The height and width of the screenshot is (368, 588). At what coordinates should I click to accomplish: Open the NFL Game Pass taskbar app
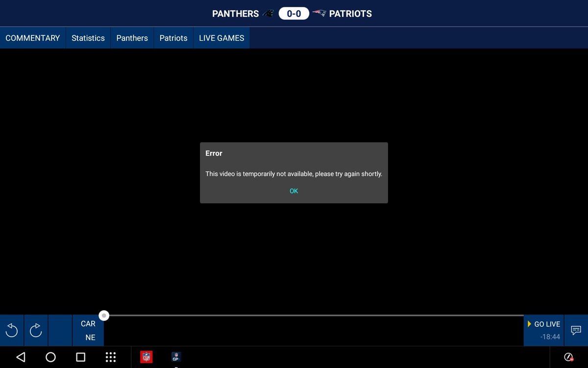176,357
